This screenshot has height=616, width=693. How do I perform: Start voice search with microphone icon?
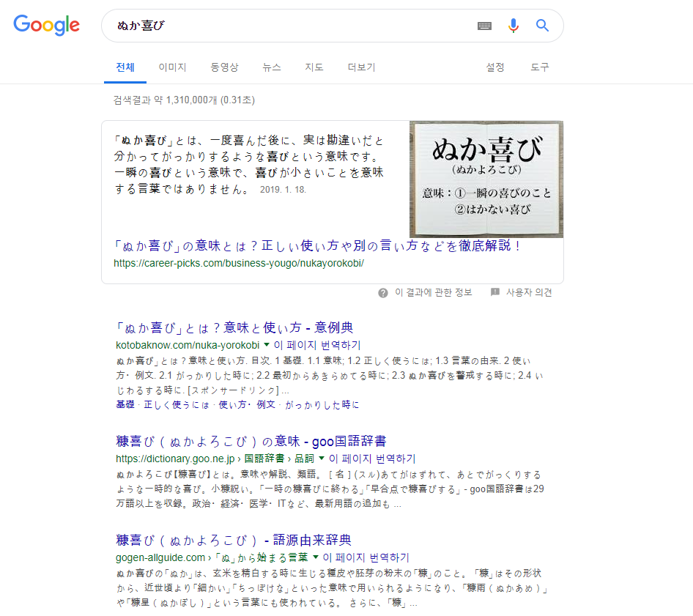coord(513,26)
